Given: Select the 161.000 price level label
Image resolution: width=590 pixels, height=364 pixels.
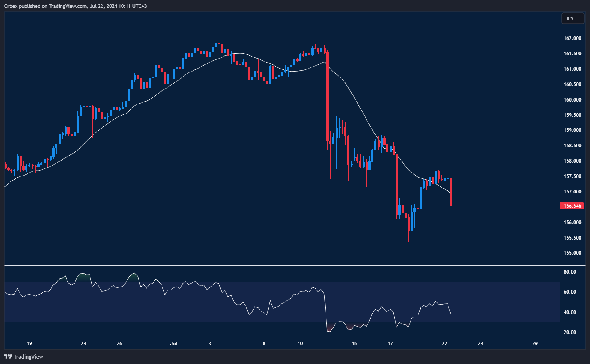Looking at the screenshot, I should click(573, 69).
